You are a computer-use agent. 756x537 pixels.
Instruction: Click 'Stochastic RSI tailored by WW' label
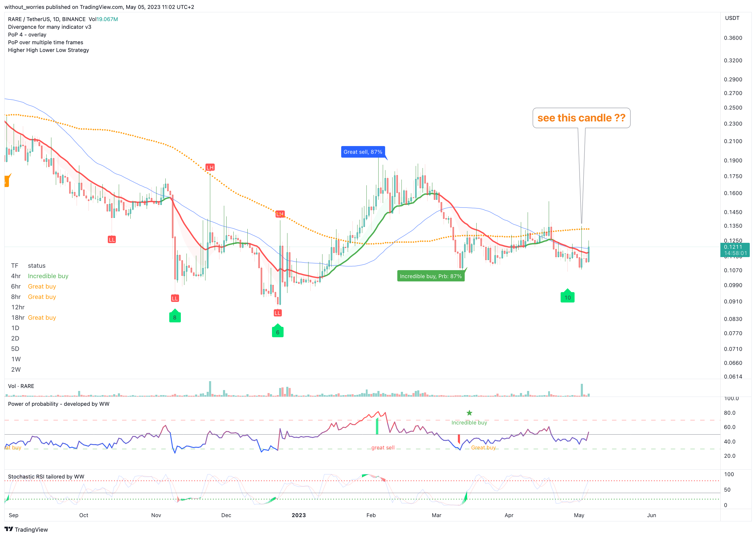pos(46,476)
